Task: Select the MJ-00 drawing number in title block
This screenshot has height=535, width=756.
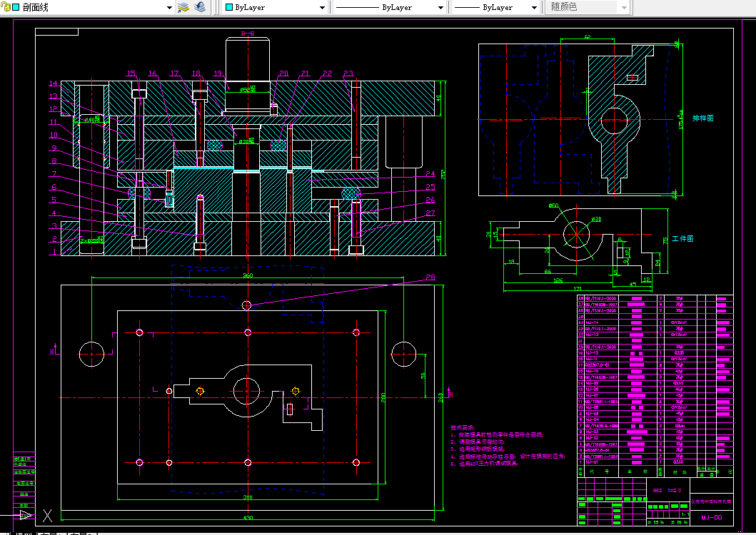Action: 712,517
